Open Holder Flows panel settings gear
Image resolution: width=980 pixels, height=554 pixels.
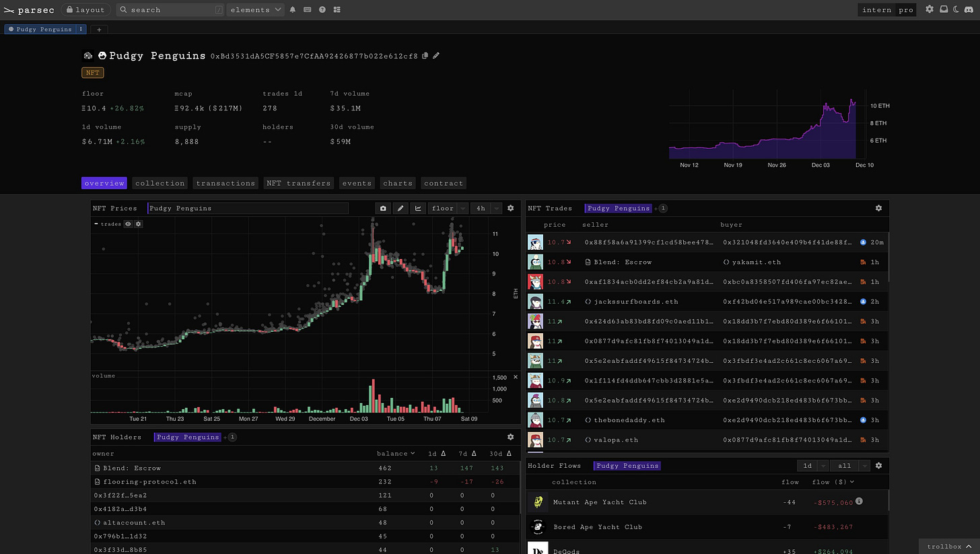(878, 465)
